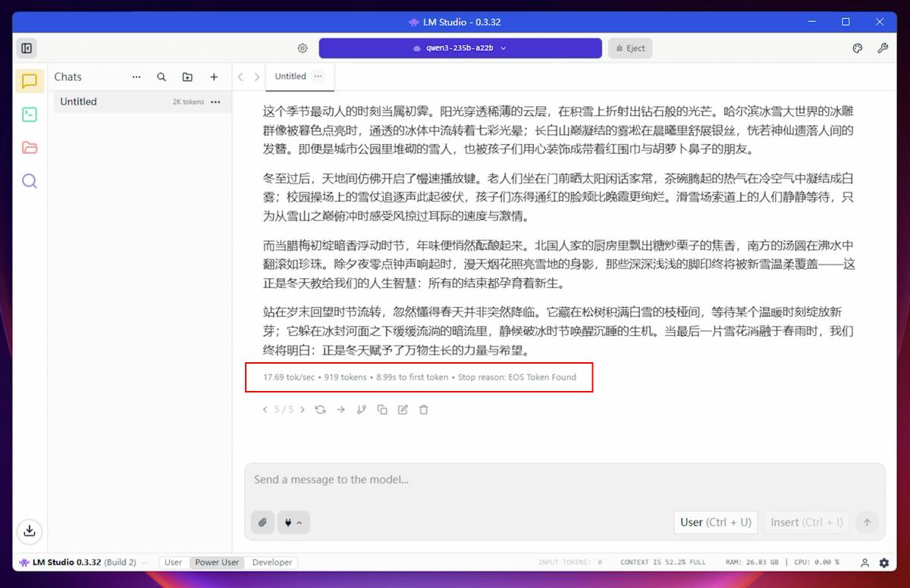Open the options menu for the Untitled chat
The width and height of the screenshot is (910, 588).
coord(215,102)
